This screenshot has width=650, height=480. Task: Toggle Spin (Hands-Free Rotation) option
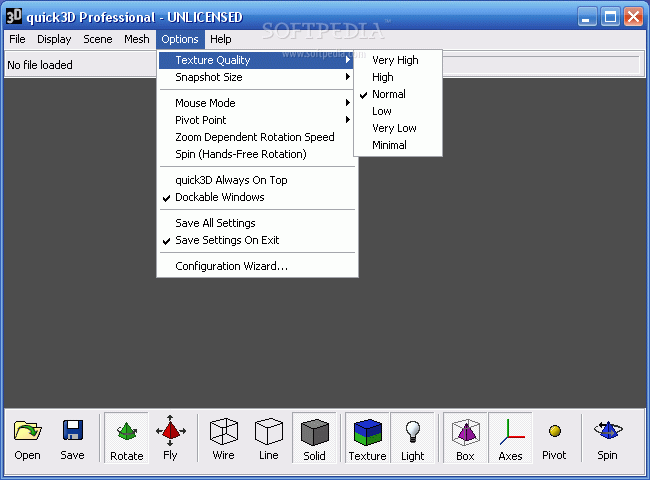click(256, 154)
